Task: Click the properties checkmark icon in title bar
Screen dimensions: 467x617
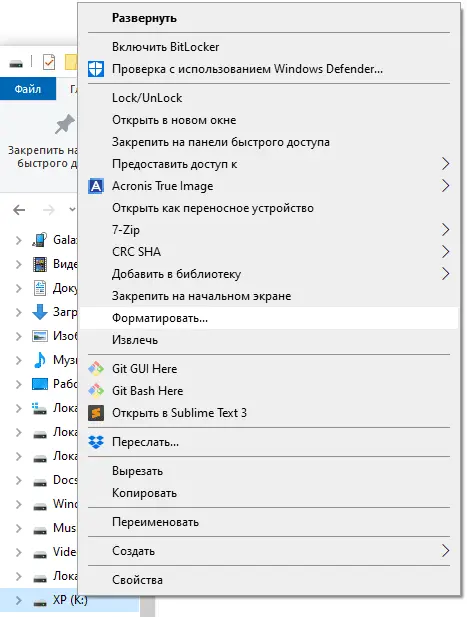Action: coord(49,62)
